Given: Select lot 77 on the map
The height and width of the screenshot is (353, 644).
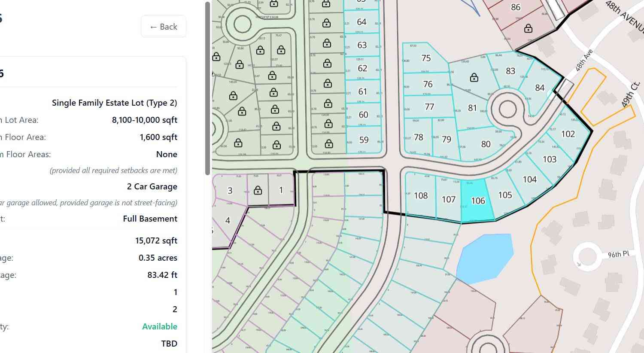Looking at the screenshot, I should 429,107.
